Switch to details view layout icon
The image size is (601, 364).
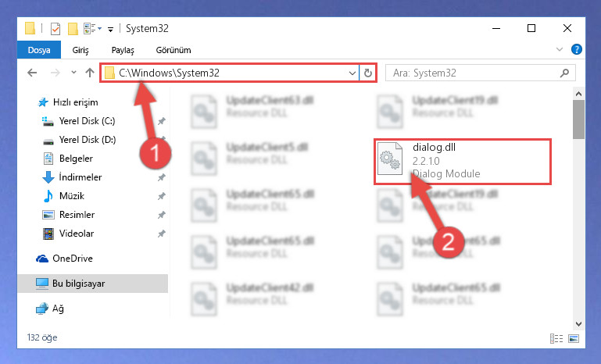556,338
